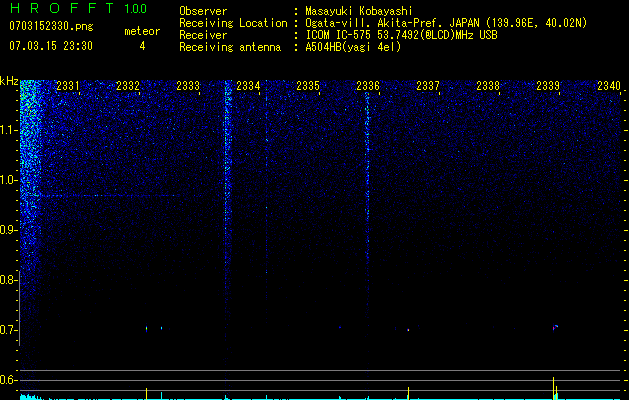This screenshot has width=629, height=400.
Task: Click the 0.6 kHz axis label
Action: (x=8, y=380)
